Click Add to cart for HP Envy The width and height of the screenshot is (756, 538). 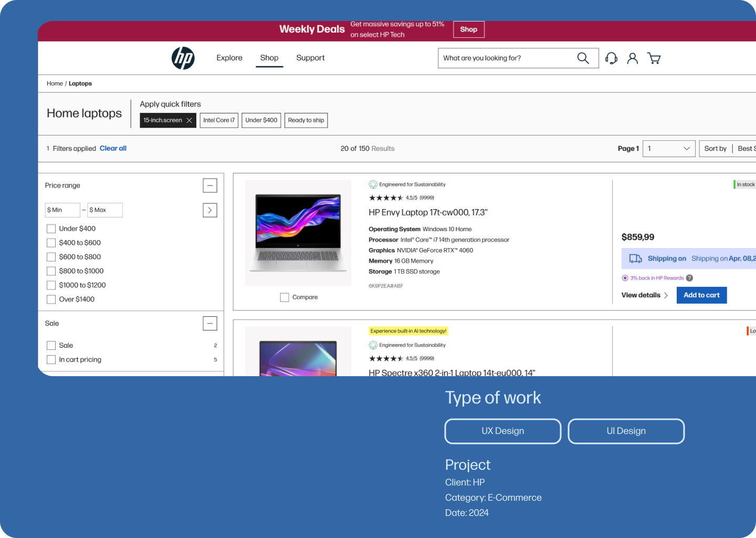(701, 295)
